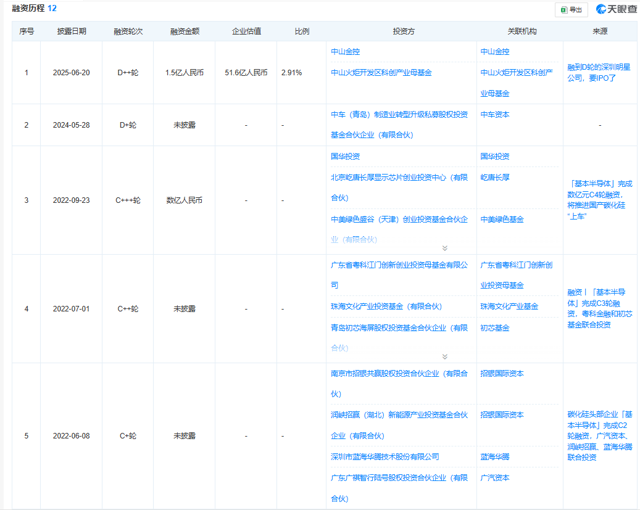
Task: Open 中车(青岛)制造业转型升级私募股权投资基金 investor link
Action: click(x=399, y=125)
